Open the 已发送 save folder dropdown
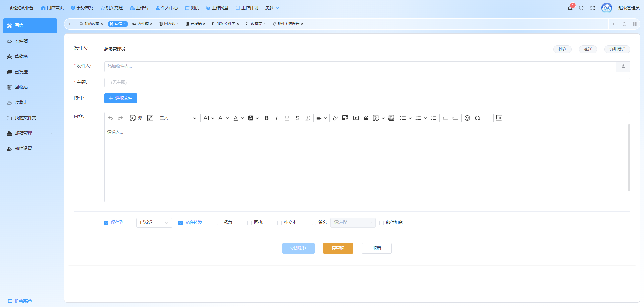The width and height of the screenshot is (644, 307). (154, 223)
